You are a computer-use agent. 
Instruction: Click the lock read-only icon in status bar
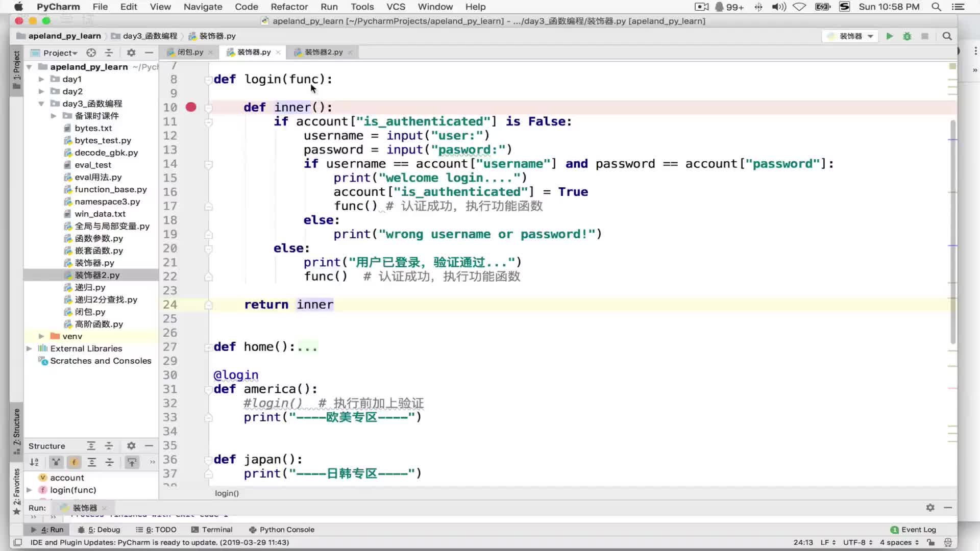[x=931, y=542]
